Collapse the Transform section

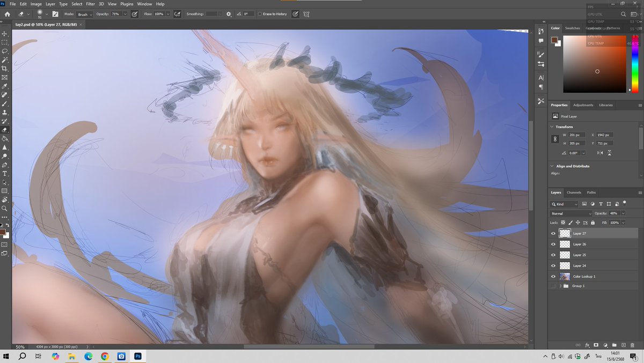(x=552, y=127)
